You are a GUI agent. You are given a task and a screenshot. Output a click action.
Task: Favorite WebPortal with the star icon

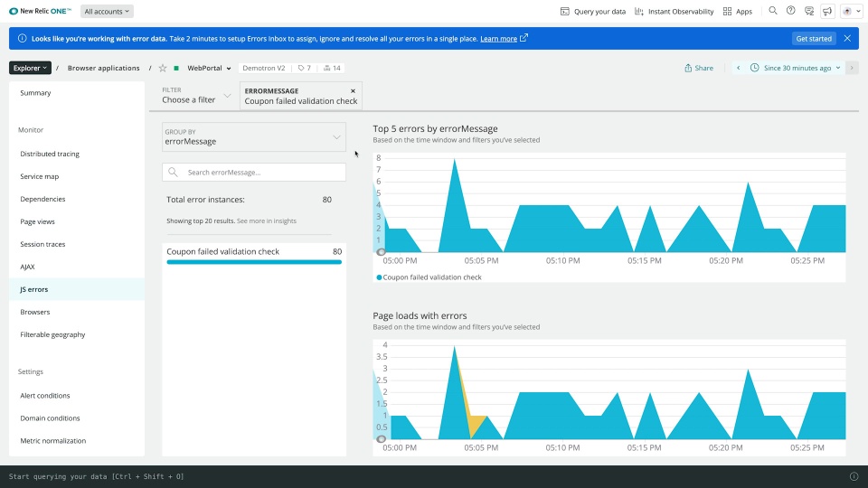point(162,68)
